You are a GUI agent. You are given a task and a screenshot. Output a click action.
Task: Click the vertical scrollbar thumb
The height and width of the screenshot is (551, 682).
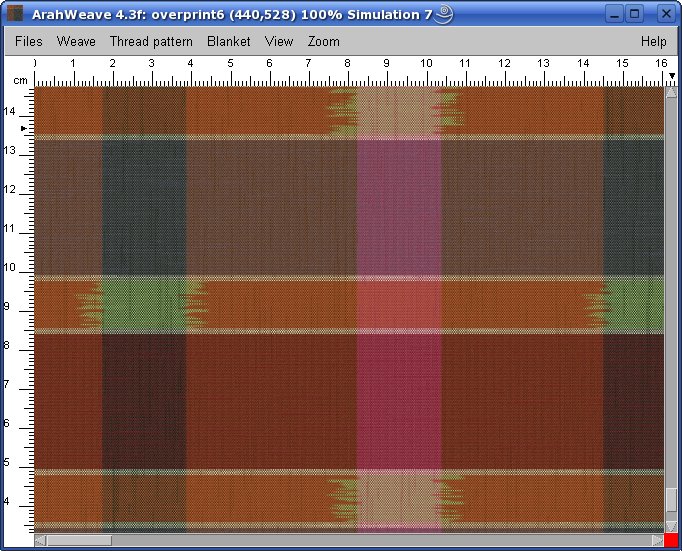[x=671, y=499]
